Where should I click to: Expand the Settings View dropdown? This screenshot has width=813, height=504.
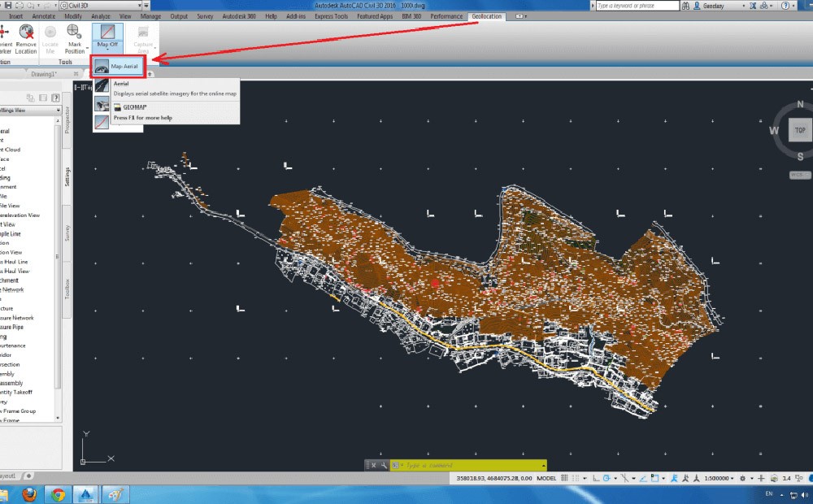[x=59, y=110]
